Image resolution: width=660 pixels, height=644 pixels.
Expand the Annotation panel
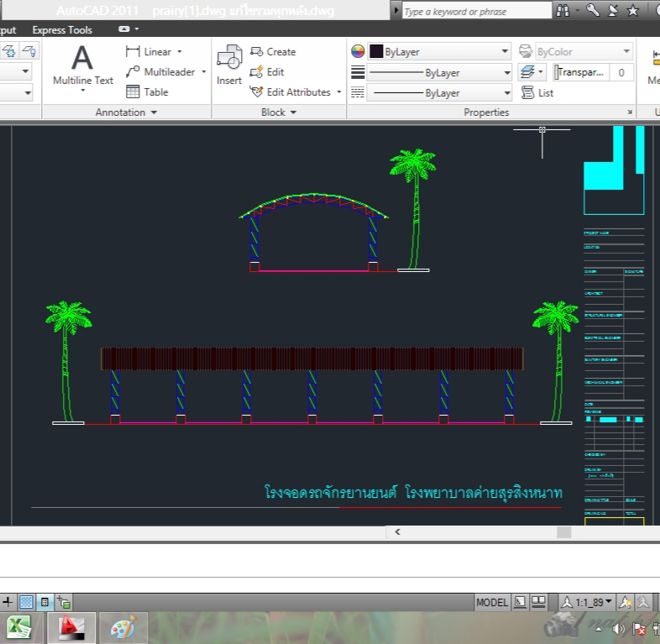(x=126, y=113)
